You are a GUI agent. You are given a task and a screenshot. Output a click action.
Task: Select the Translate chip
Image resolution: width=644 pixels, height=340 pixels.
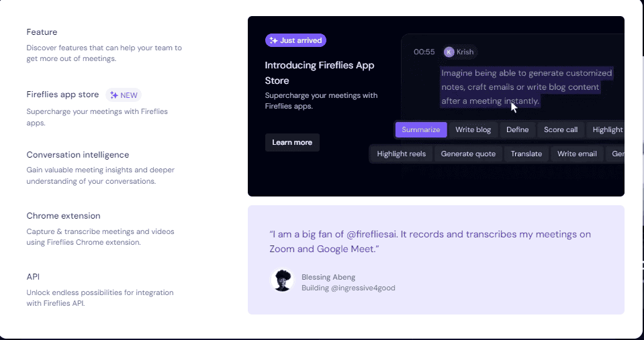coord(526,154)
